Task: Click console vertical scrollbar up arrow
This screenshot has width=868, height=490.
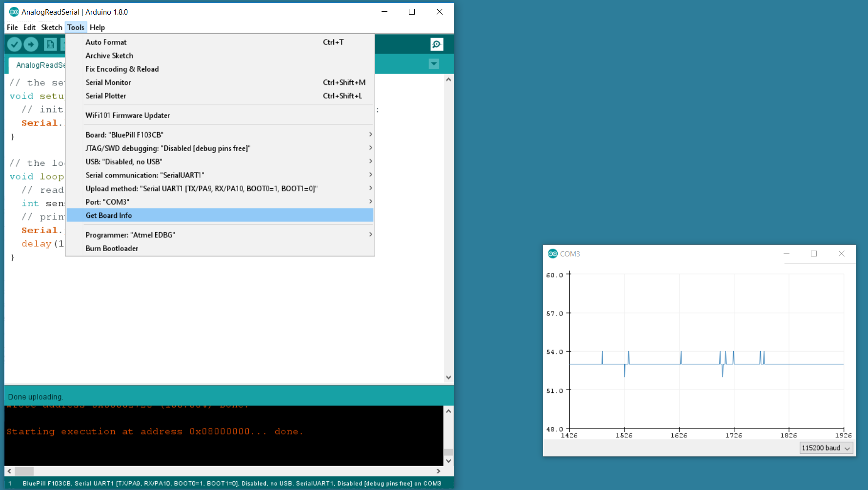Action: [448, 411]
